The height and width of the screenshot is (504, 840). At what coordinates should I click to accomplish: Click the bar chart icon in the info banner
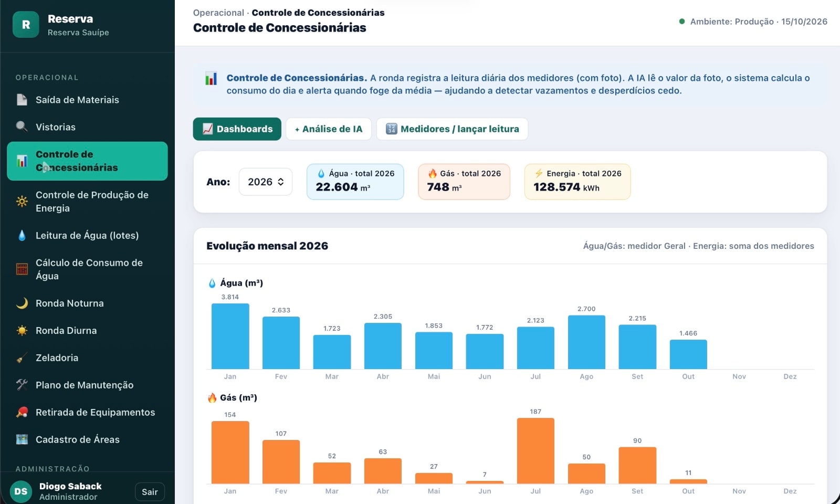[x=211, y=79]
